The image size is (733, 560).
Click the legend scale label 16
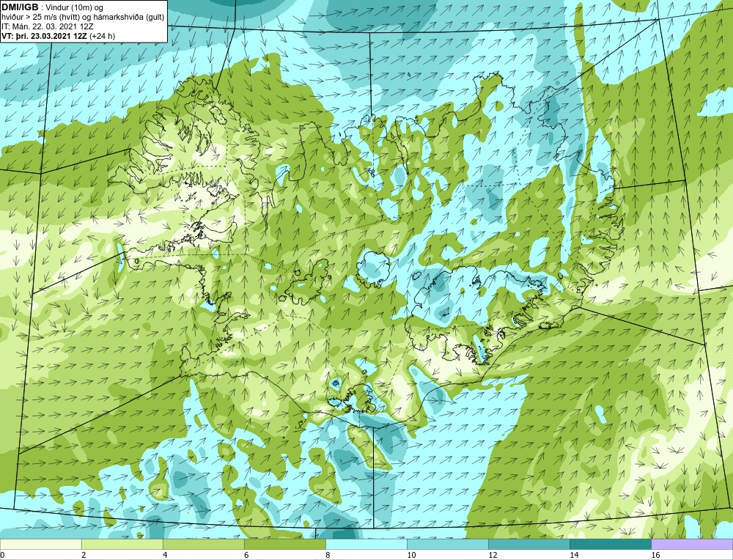click(655, 555)
